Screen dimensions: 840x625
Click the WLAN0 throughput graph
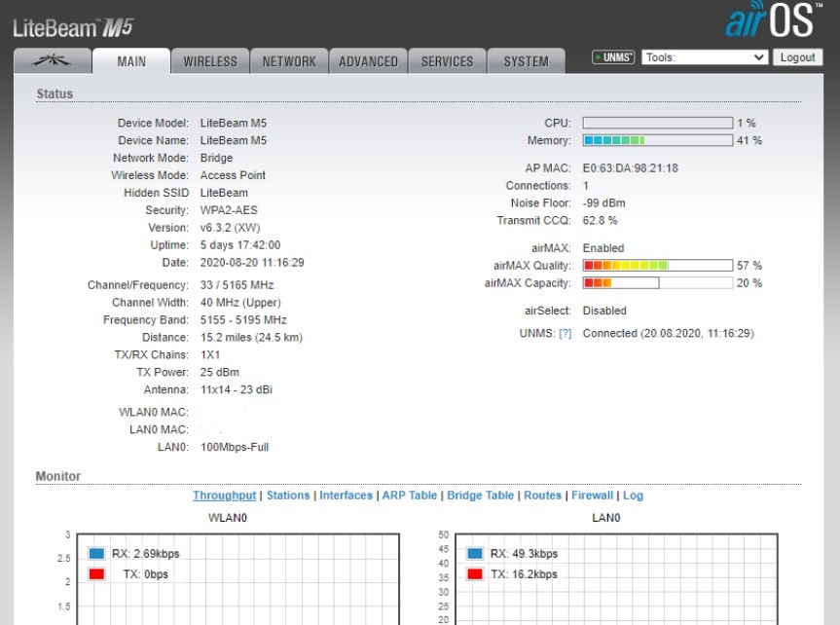[238, 579]
